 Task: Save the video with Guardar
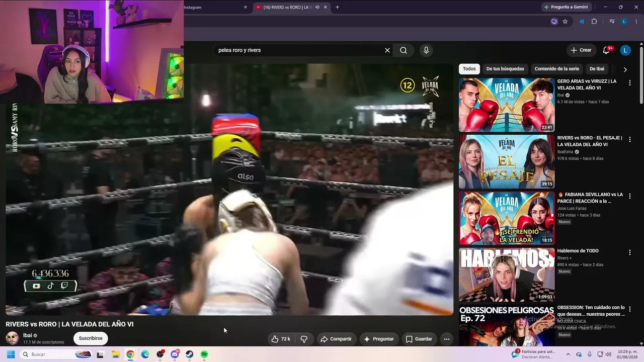click(x=419, y=339)
